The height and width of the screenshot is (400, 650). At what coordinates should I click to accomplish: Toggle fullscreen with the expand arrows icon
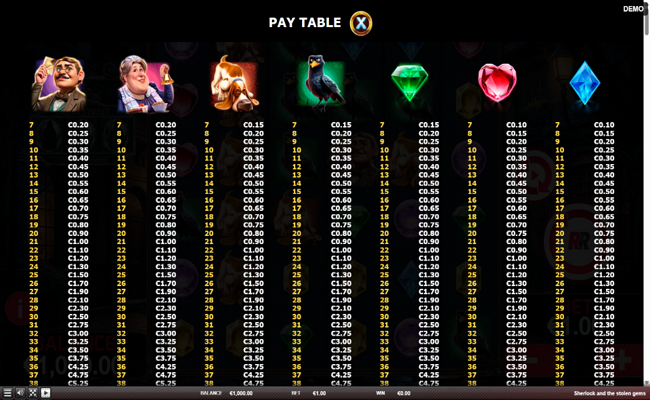click(33, 393)
